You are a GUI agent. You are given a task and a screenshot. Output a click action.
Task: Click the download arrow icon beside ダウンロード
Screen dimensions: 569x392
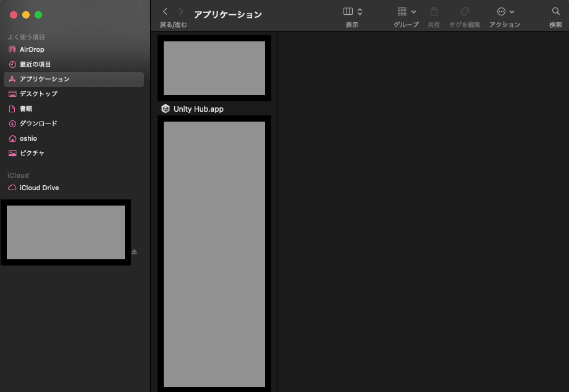point(12,123)
